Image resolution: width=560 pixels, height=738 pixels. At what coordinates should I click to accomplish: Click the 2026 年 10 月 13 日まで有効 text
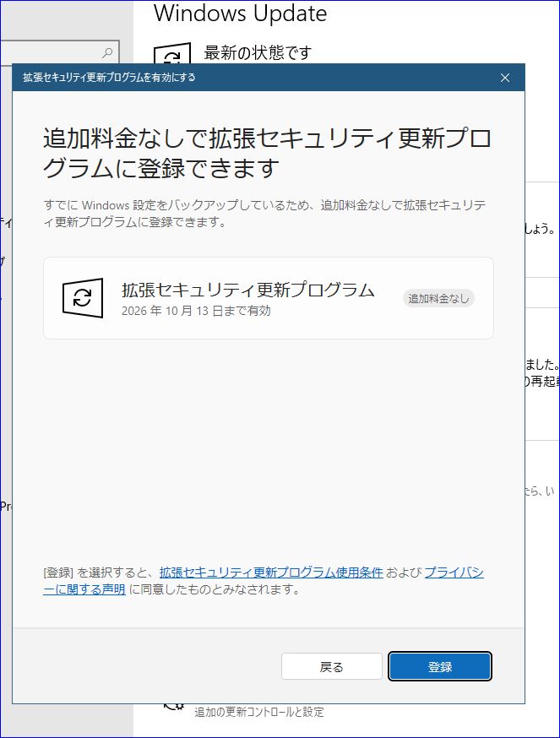(x=196, y=311)
